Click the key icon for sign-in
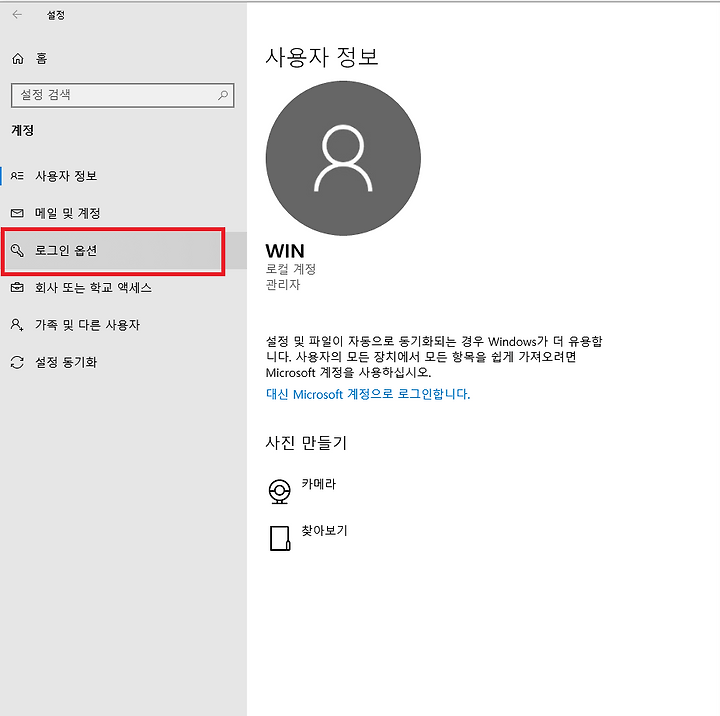Viewport: 720px width, 716px height. (17, 250)
